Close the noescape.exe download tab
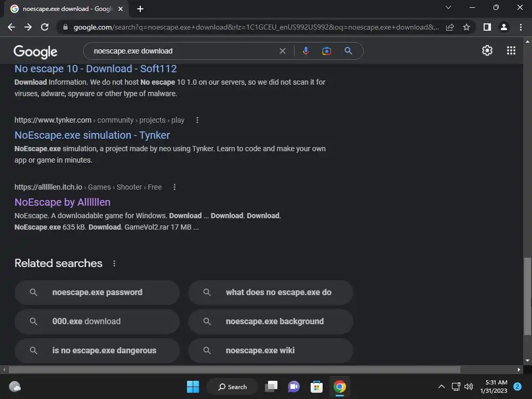532x399 pixels. tap(121, 9)
